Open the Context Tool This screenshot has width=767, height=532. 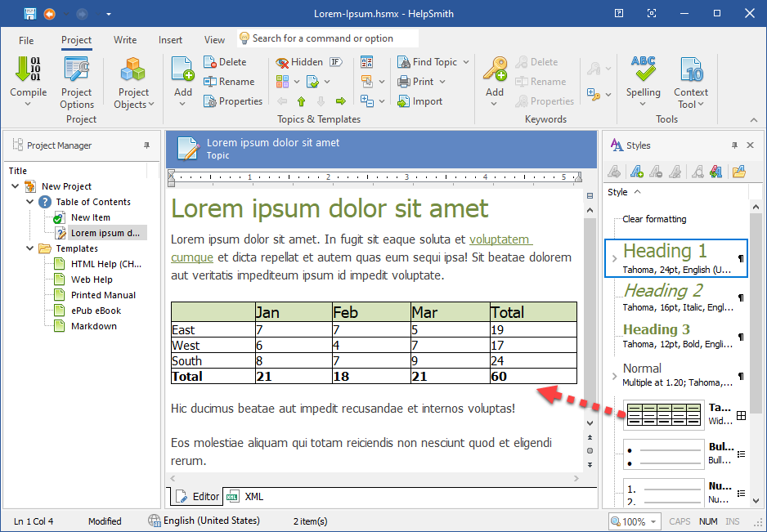(691, 83)
